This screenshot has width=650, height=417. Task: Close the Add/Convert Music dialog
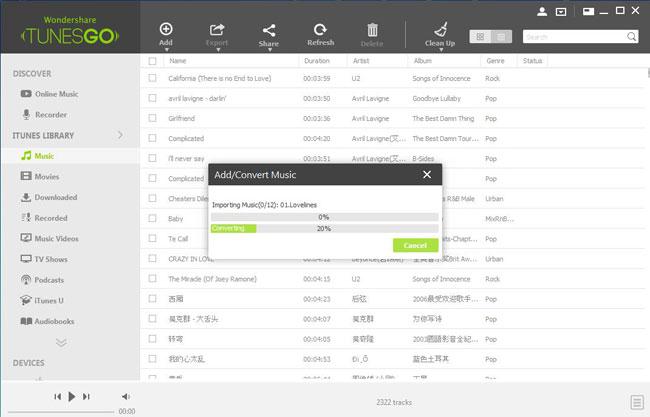point(427,175)
